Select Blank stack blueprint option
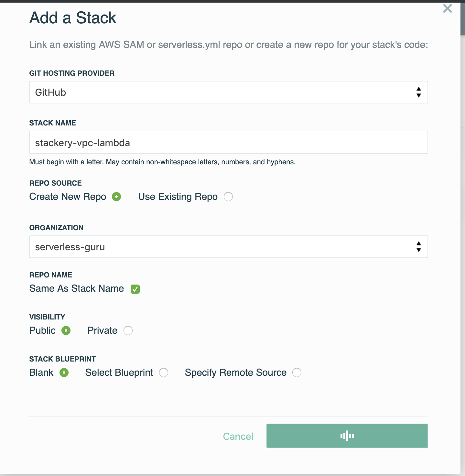This screenshot has width=465, height=476. pos(64,373)
